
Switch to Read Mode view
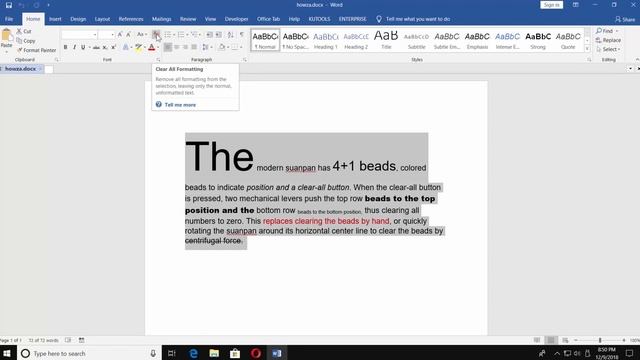[537, 340]
